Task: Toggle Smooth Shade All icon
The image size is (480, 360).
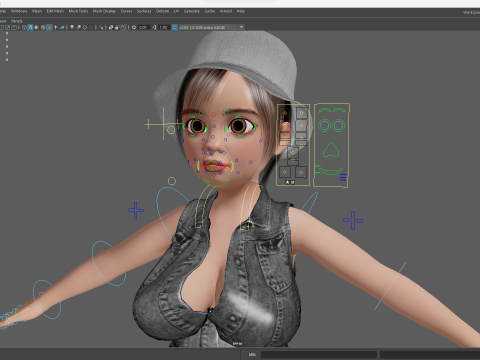Action: coord(30,27)
